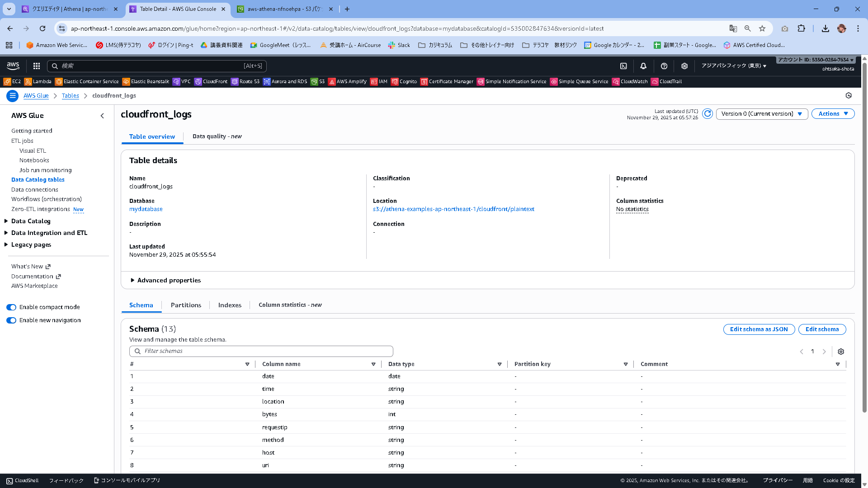
Task: Click the Filter schemas search field
Action: pyautogui.click(x=261, y=351)
